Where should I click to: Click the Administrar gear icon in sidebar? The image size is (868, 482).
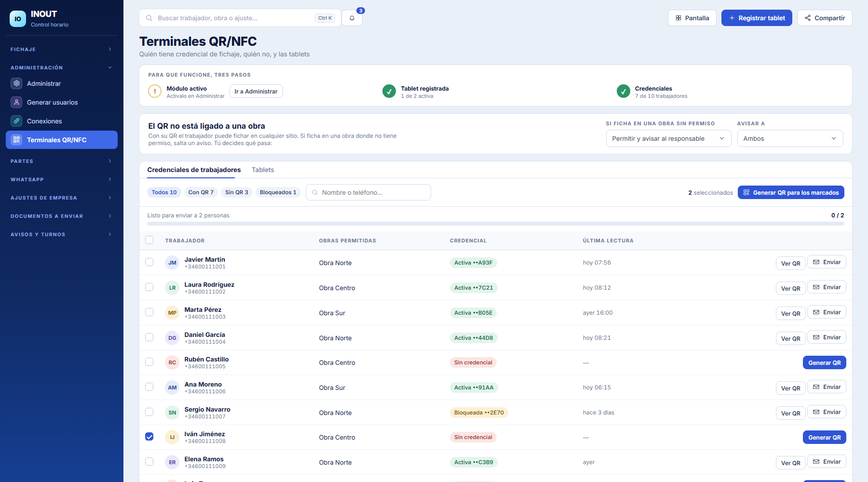17,83
